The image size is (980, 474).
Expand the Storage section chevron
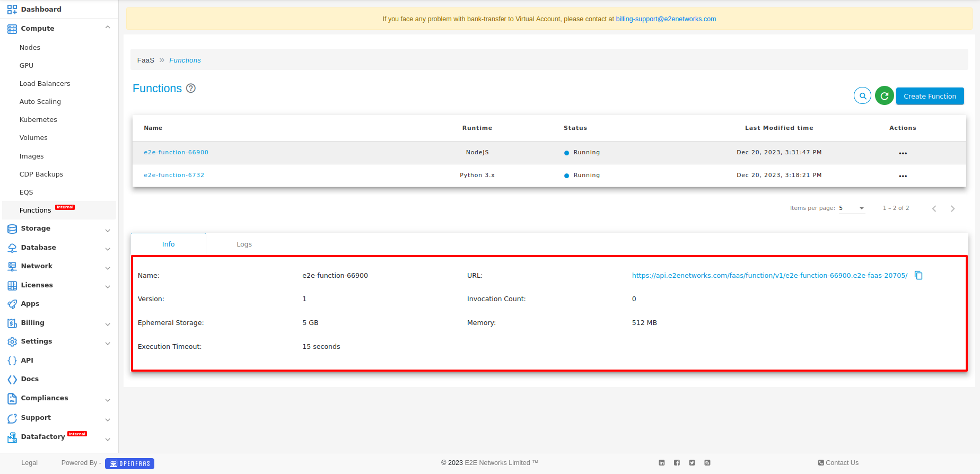(108, 230)
